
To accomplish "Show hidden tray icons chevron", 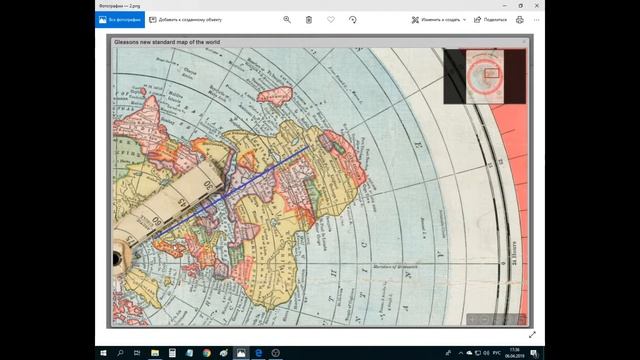I will coord(461,353).
